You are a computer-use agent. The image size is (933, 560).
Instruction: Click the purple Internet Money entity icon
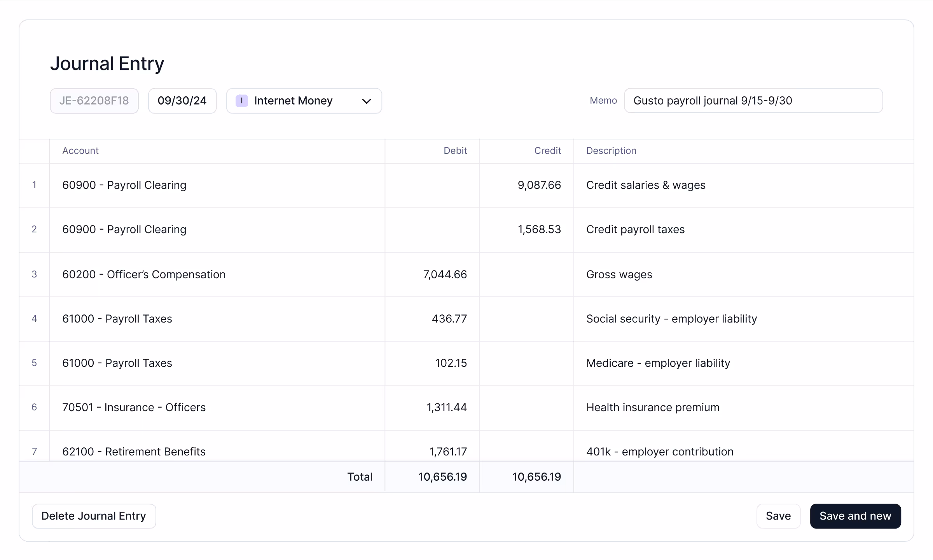[x=241, y=101]
